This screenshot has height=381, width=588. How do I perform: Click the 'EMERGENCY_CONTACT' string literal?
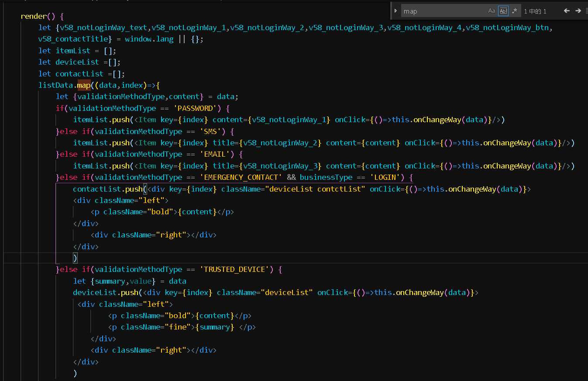click(x=241, y=177)
